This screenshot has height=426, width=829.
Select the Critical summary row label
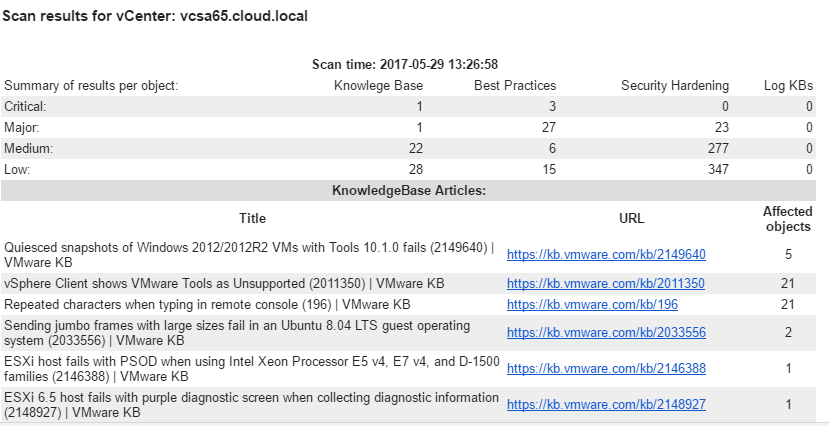(26, 106)
